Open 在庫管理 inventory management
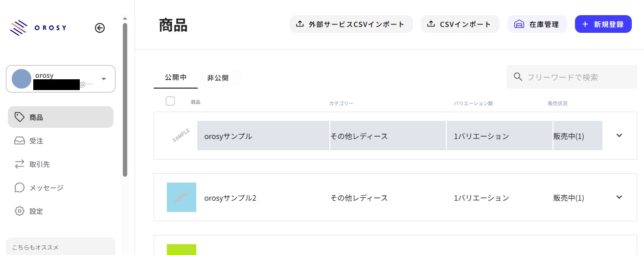644x255 pixels. [x=537, y=24]
